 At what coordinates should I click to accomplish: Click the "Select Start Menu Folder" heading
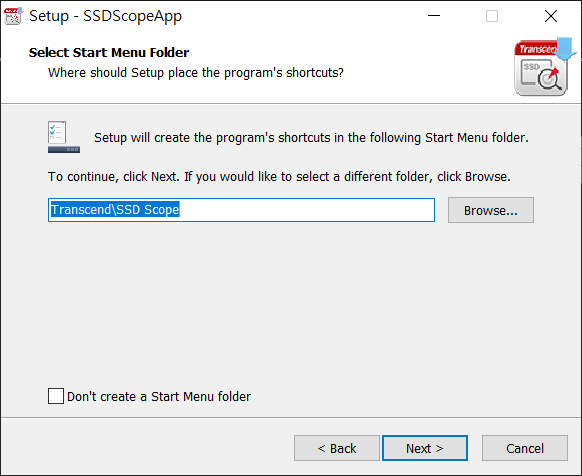click(109, 53)
